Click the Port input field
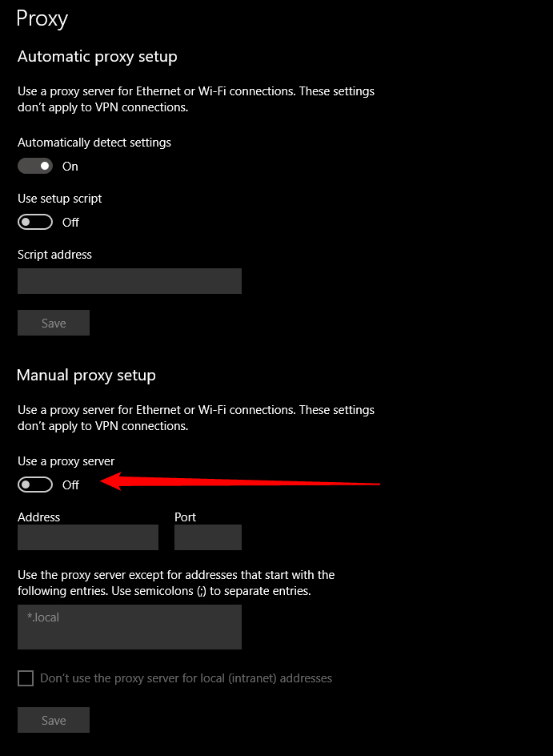The width and height of the screenshot is (553, 756). pyautogui.click(x=207, y=537)
